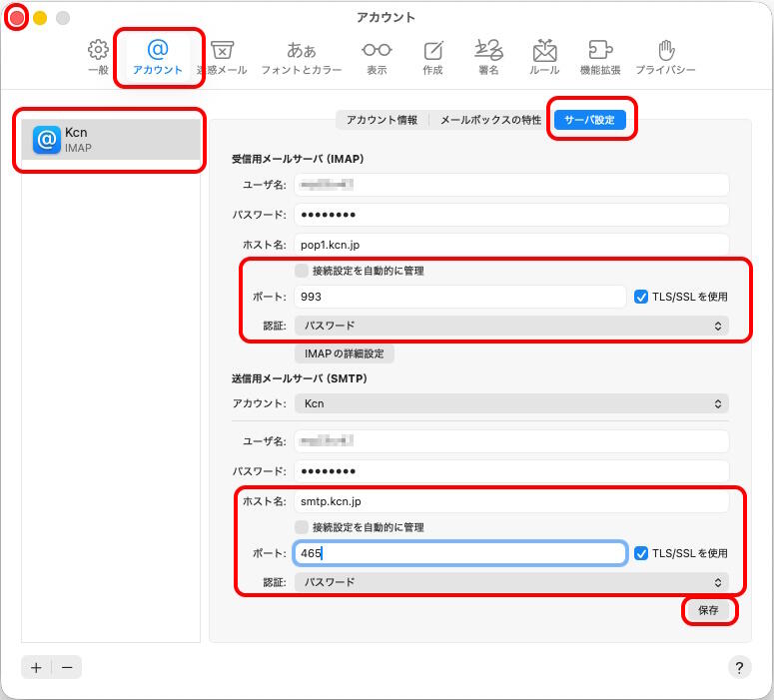The image size is (774, 700).
Task: Open the Extensions (機能拡張) puzzle icon
Action: pos(600,57)
